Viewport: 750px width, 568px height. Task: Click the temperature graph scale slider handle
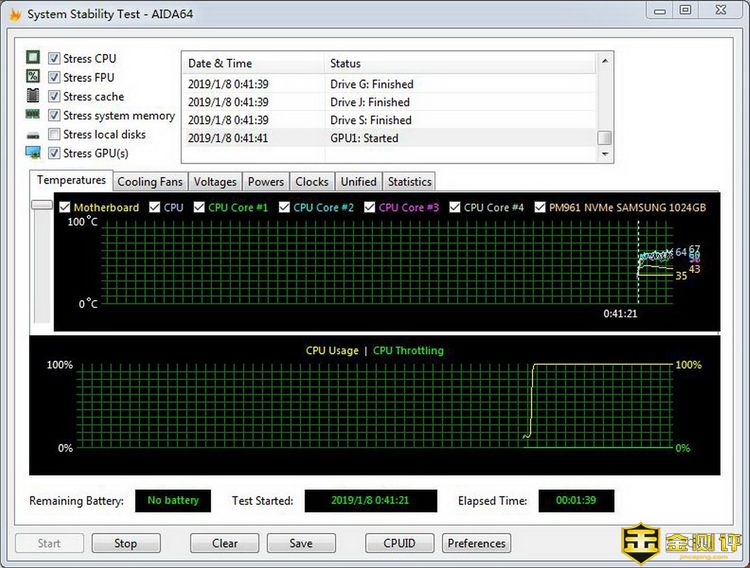(41, 204)
